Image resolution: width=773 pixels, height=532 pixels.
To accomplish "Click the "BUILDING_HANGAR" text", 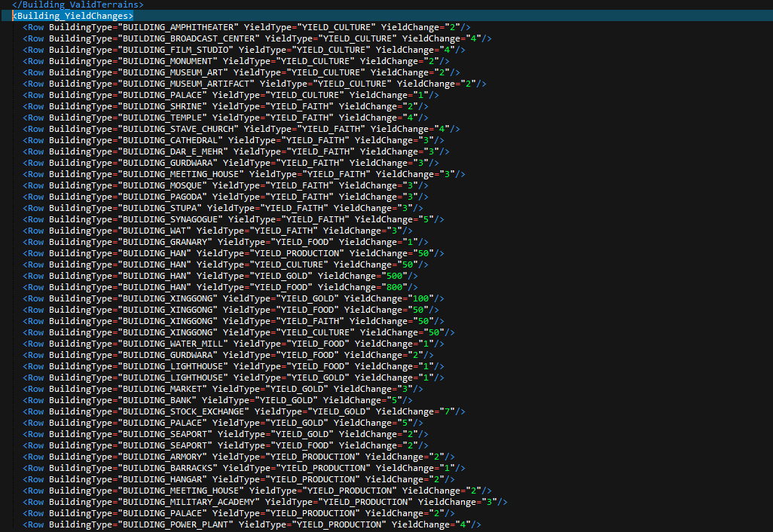I will tap(162, 480).
